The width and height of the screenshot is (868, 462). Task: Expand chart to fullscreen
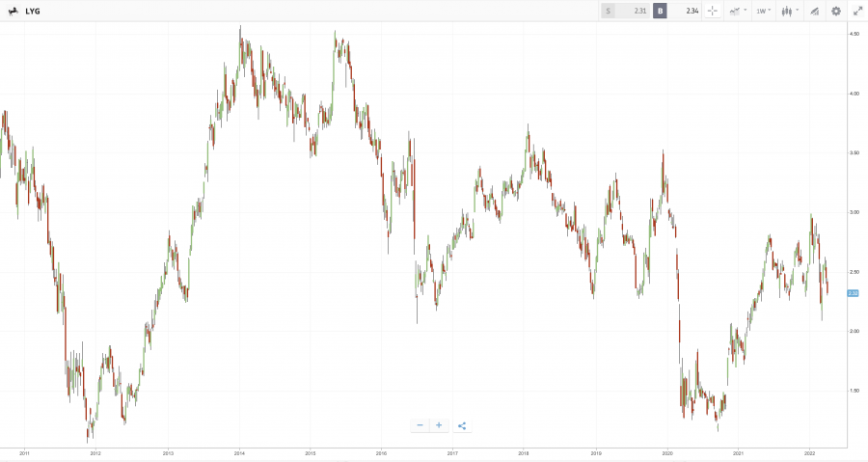pyautogui.click(x=856, y=11)
